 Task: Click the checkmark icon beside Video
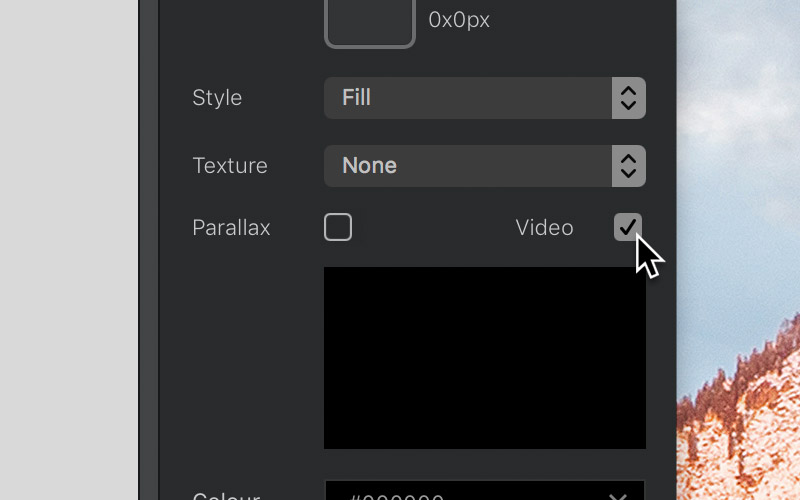click(x=628, y=227)
